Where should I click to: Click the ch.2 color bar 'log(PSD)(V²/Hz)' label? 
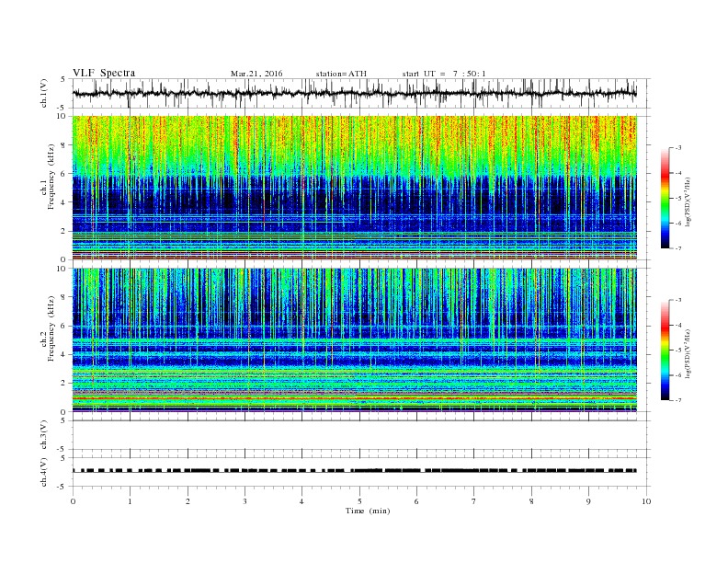pyautogui.click(x=688, y=353)
